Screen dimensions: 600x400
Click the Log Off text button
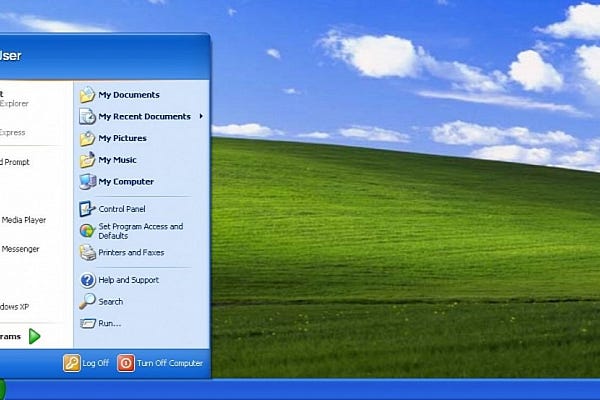pos(96,363)
